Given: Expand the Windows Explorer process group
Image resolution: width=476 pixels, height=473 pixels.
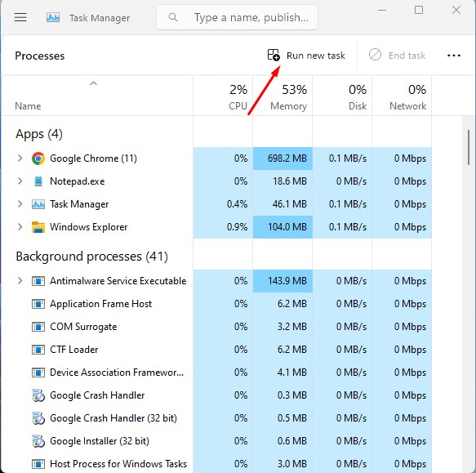Looking at the screenshot, I should (x=20, y=227).
